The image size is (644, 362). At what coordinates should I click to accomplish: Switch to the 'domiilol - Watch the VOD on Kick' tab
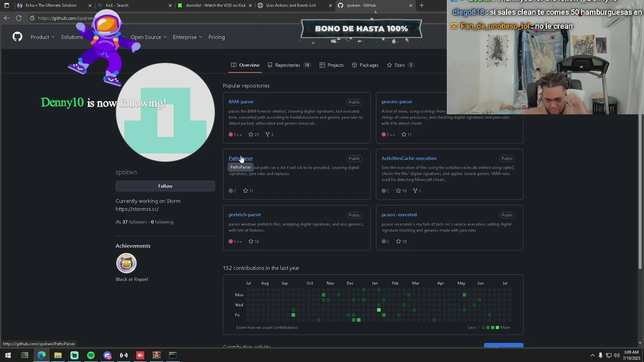click(215, 6)
